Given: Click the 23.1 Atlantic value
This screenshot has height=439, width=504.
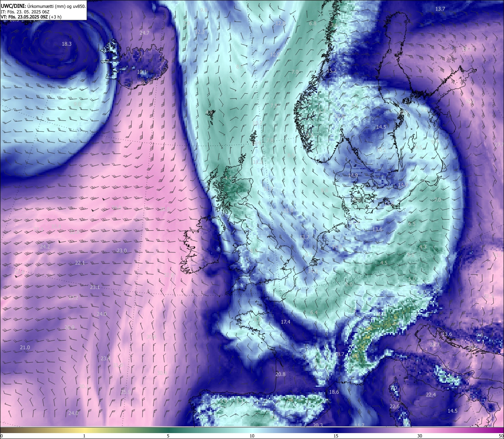Looking at the screenshot, I should pyautogui.click(x=95, y=287).
